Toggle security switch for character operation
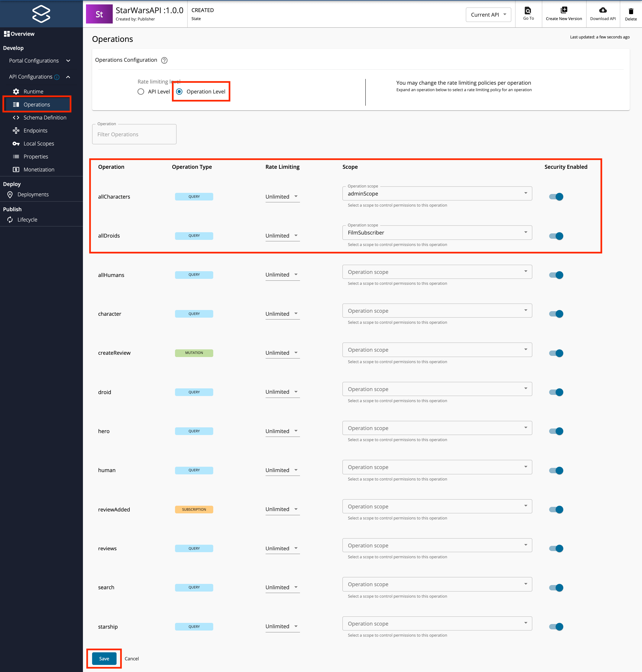Screen dimensions: 642x672 556,314
